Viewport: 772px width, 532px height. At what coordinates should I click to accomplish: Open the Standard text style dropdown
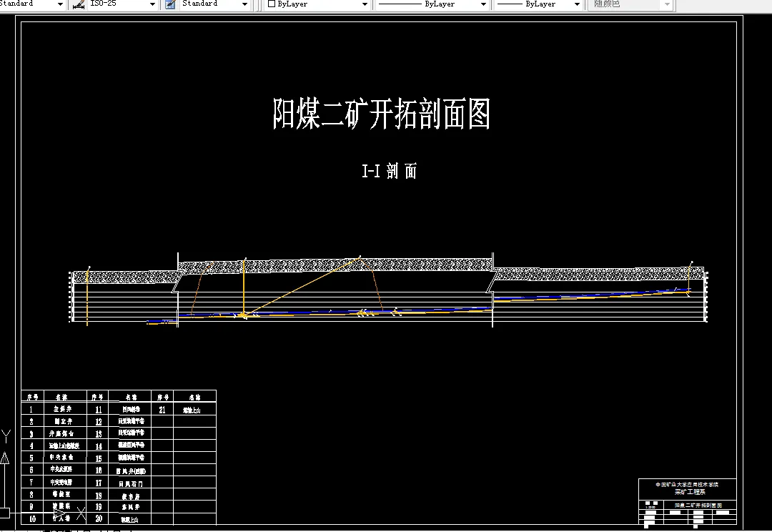60,4
